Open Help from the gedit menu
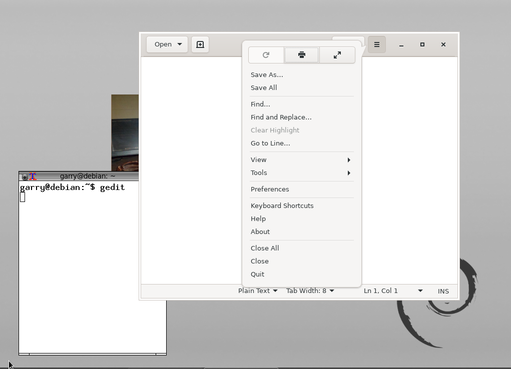The height and width of the screenshot is (369, 511). click(x=301, y=219)
